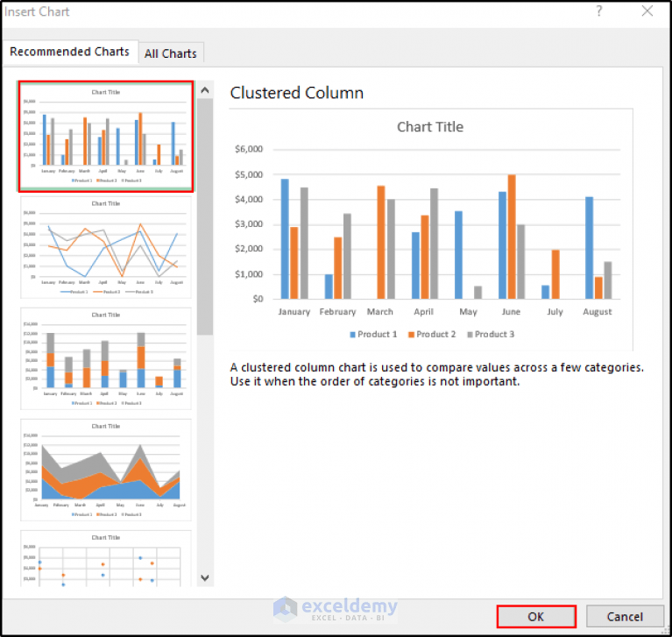Click the July axis label in preview
The image size is (672, 637).
coord(555,312)
